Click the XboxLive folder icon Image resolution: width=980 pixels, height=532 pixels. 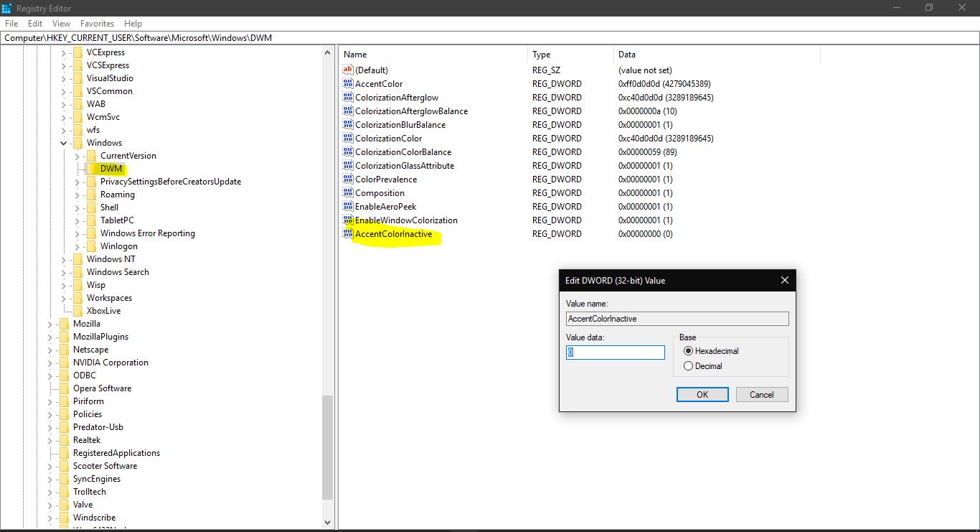pyautogui.click(x=77, y=310)
